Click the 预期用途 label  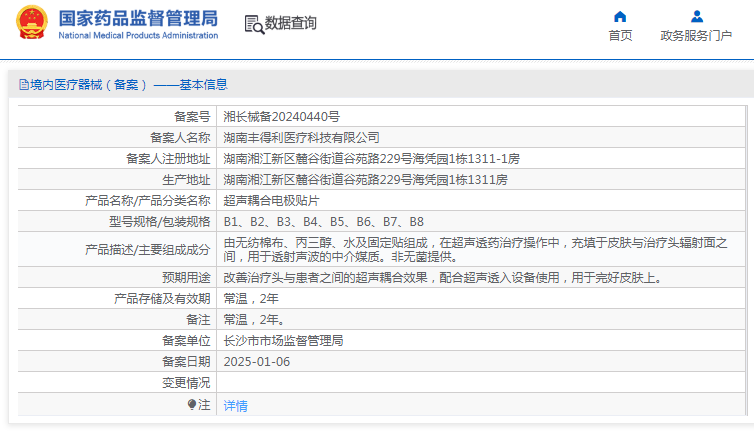point(186,278)
